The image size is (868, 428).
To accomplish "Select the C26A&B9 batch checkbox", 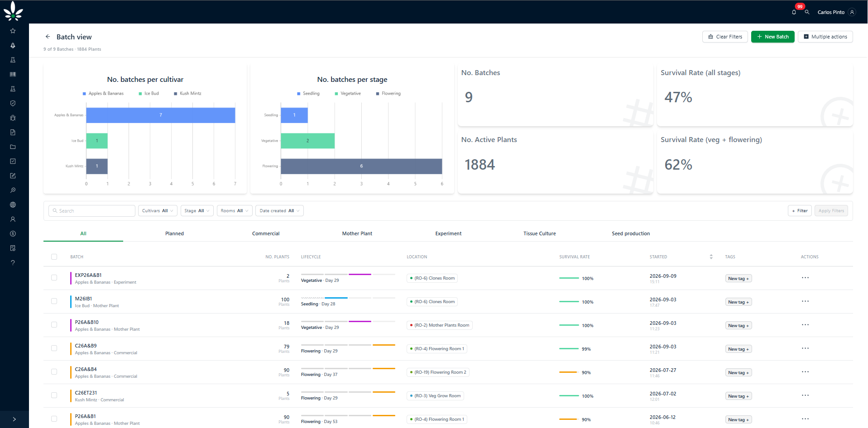I will click(x=54, y=348).
